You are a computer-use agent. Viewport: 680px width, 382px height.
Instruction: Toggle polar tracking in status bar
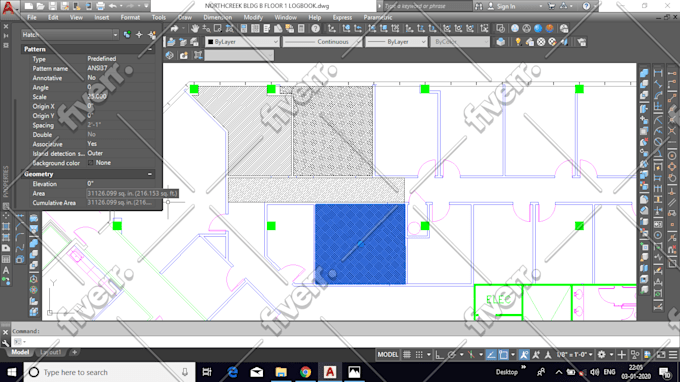click(451, 355)
